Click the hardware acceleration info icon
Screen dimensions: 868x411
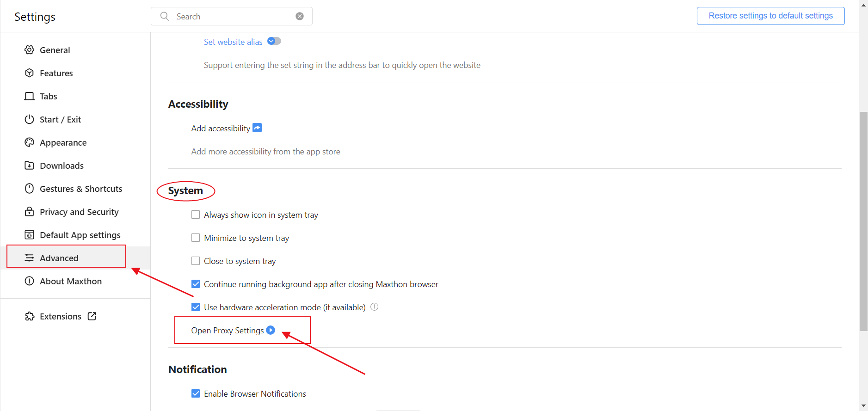pyautogui.click(x=375, y=307)
